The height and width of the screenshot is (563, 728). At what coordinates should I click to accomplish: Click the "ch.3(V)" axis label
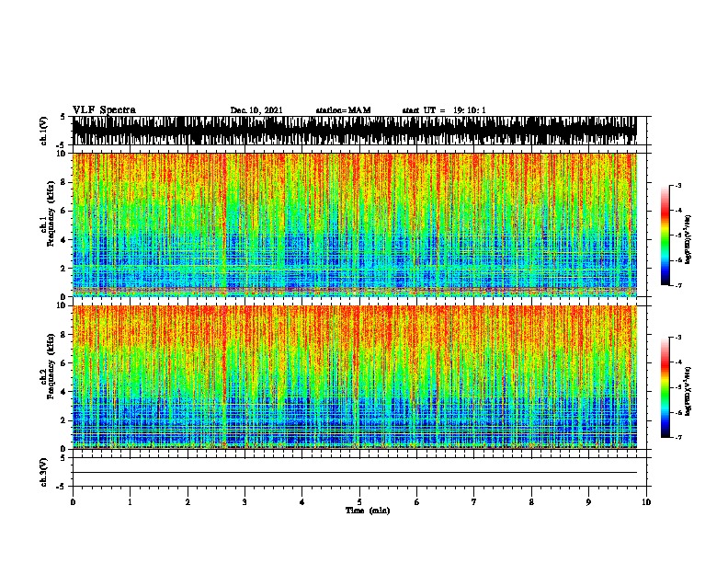43,472
